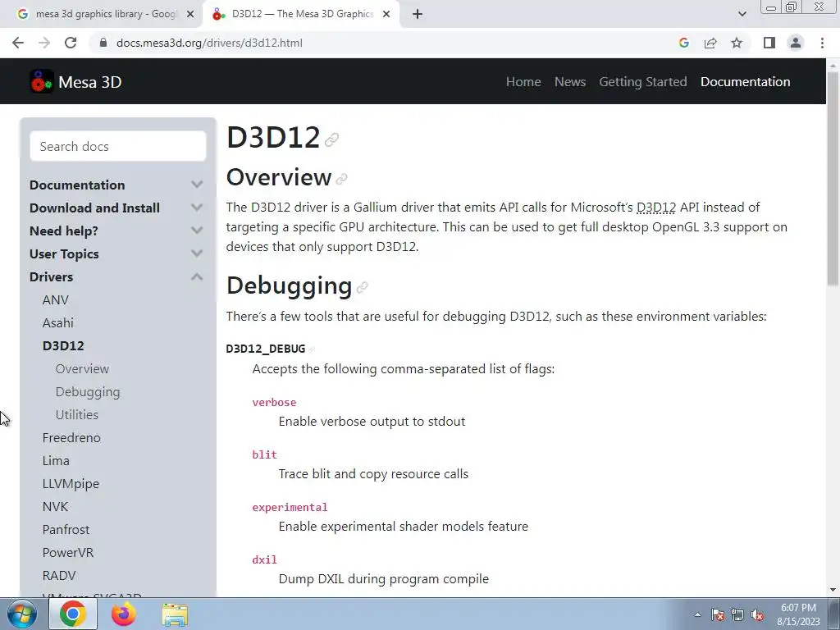Collapse the Drivers section
Screen dimensions: 840x630
[x=197, y=277]
